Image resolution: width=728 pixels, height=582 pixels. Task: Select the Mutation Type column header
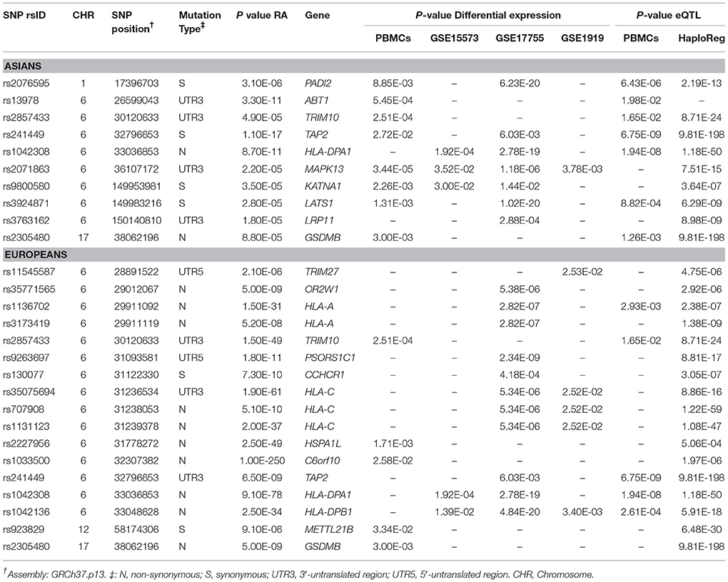pos(200,22)
